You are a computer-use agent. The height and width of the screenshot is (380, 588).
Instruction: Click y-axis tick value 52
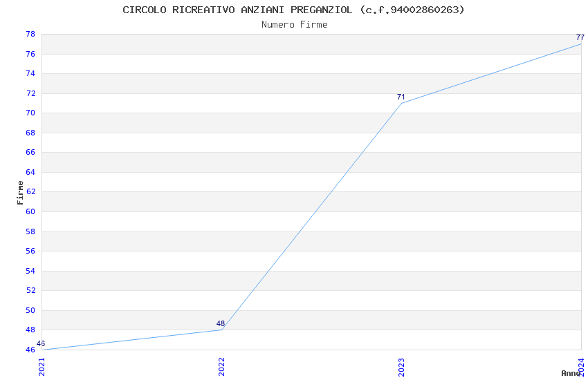[x=30, y=290]
